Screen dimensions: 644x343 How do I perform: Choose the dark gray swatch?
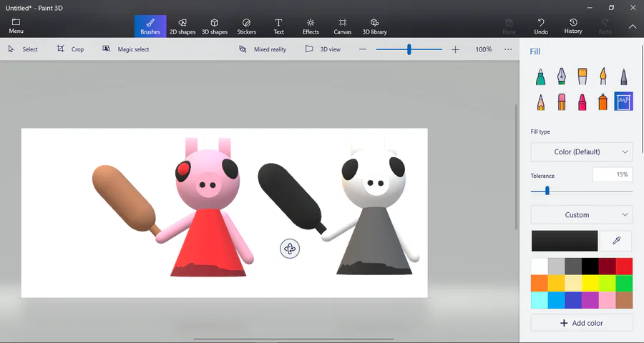pos(573,267)
